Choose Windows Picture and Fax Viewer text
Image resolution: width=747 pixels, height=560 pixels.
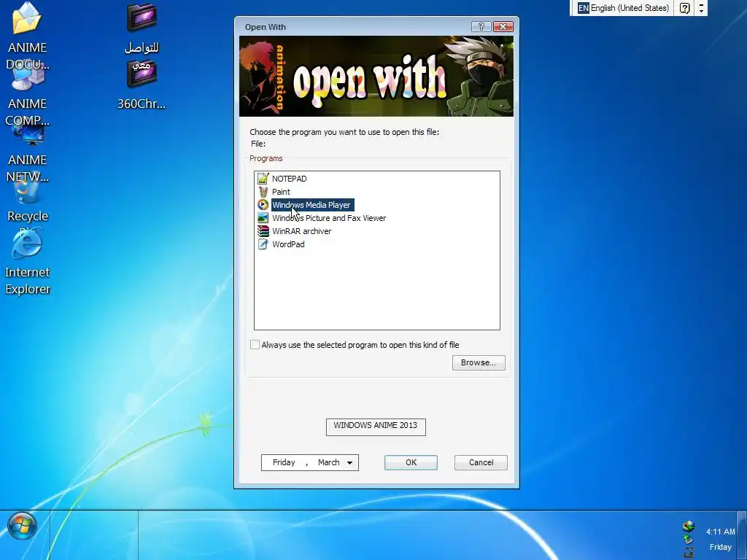[329, 217]
